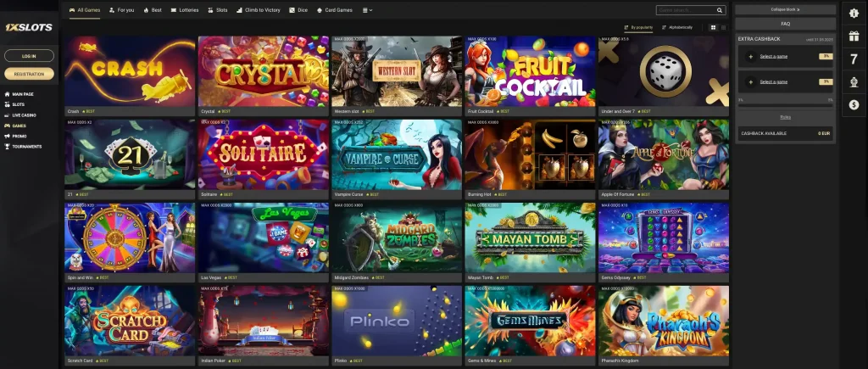Screen dimensions: 868x369
Task: Select the All Games tab
Action: tap(85, 10)
